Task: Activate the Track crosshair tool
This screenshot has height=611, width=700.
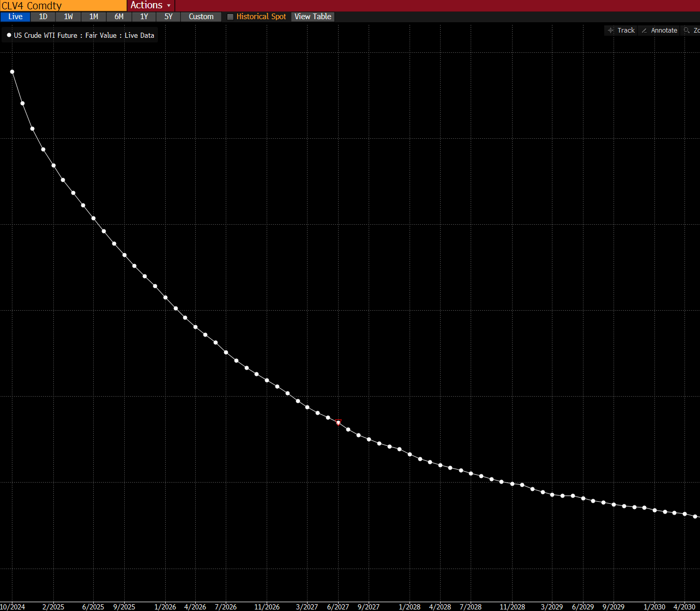Action: click(x=621, y=31)
